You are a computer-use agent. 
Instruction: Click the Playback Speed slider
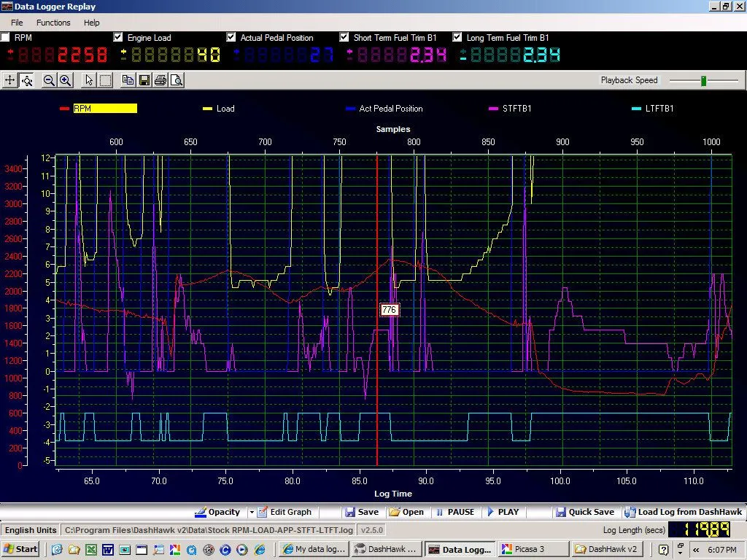(x=703, y=80)
